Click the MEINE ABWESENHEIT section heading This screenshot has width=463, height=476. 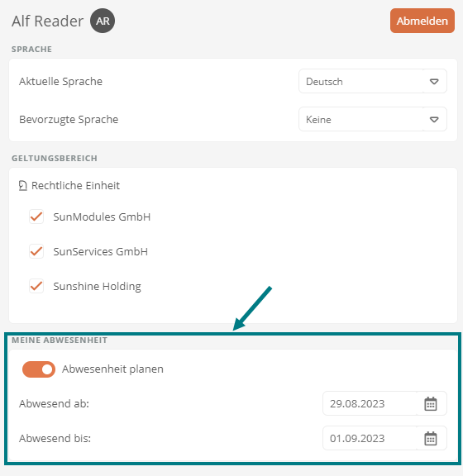60,340
